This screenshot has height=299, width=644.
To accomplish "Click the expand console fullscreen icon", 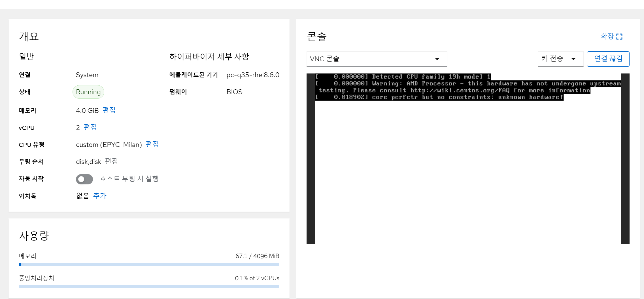I will tap(619, 37).
